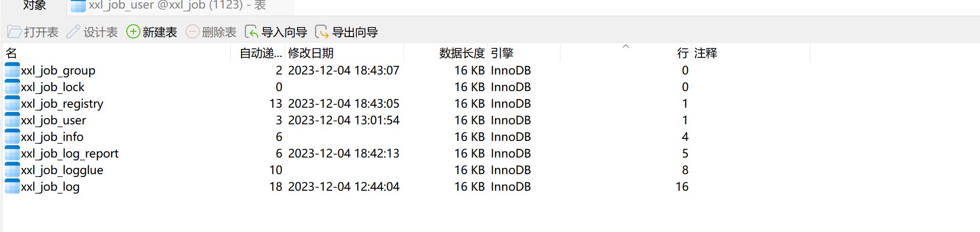980x232 pixels.
Task: Click the green New Table plus icon
Action: pos(133,32)
